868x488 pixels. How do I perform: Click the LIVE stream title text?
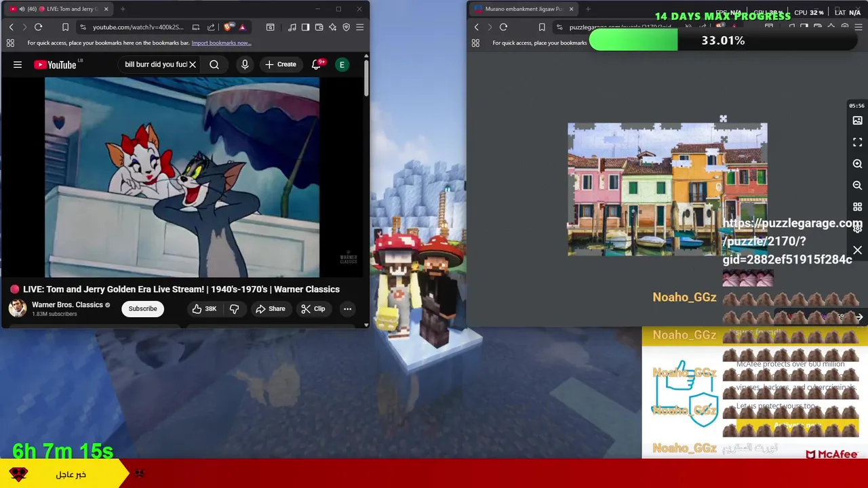(x=181, y=289)
